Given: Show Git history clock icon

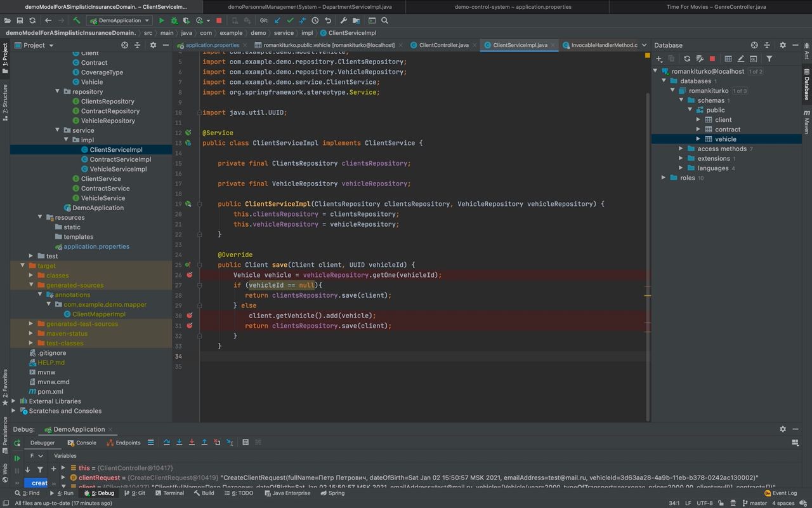Looking at the screenshot, I should [x=315, y=20].
